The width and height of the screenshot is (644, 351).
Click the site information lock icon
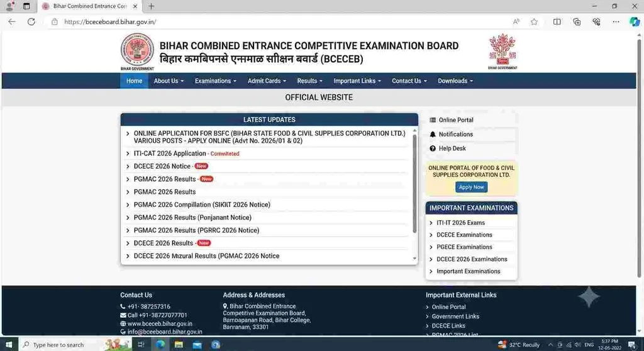(x=55, y=22)
